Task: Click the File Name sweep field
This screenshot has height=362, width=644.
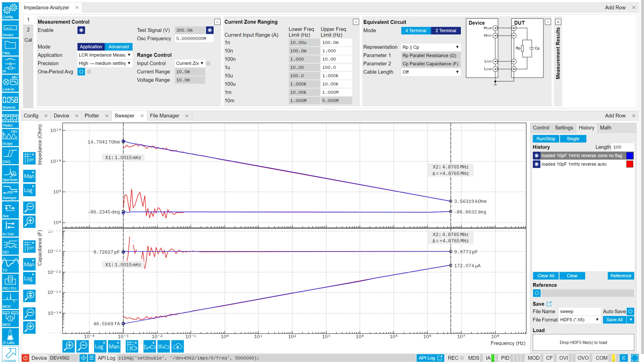Action: point(579,311)
